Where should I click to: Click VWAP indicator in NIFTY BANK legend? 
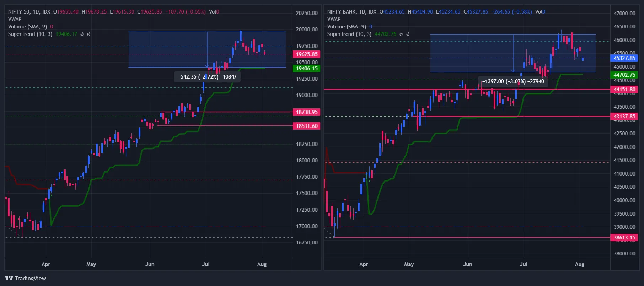(334, 19)
